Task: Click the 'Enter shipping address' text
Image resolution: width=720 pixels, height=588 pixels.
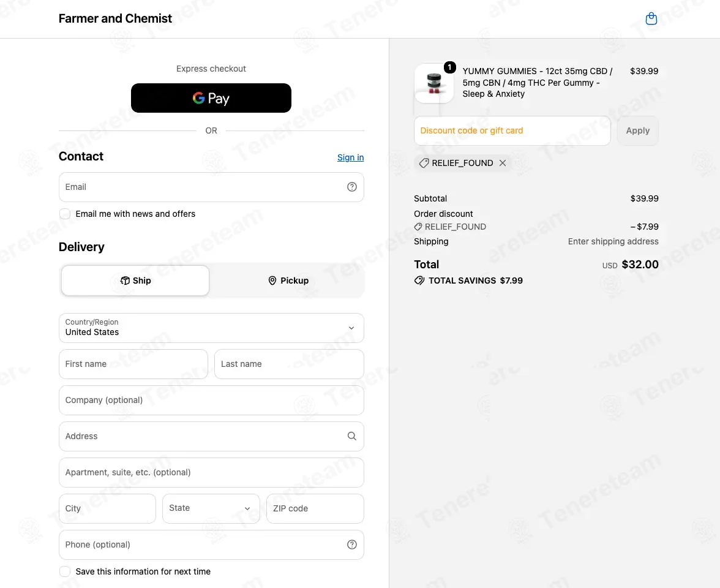Action: tap(613, 241)
